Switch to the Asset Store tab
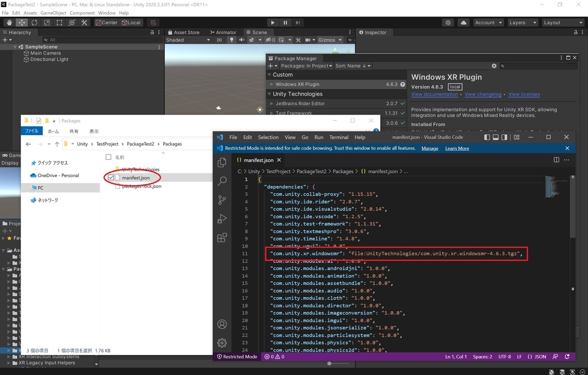The width and height of the screenshot is (588, 375). point(183,32)
